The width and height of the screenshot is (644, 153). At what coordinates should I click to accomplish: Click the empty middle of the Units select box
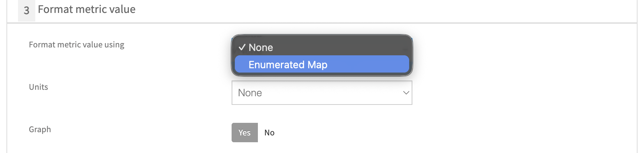pyautogui.click(x=324, y=93)
